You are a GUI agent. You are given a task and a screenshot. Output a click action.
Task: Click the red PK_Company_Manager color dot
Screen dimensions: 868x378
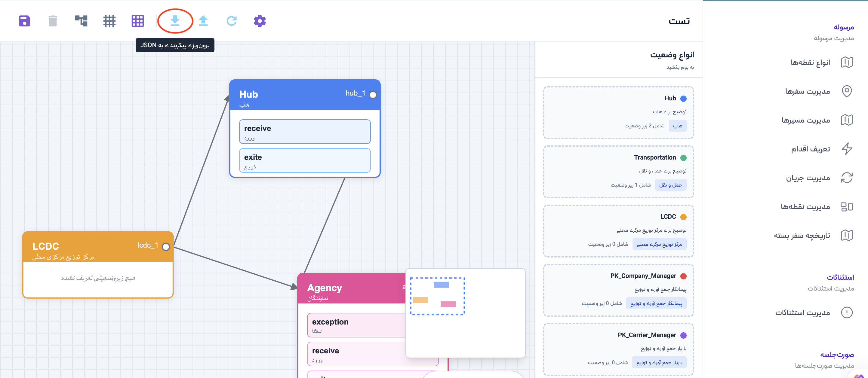683,276
